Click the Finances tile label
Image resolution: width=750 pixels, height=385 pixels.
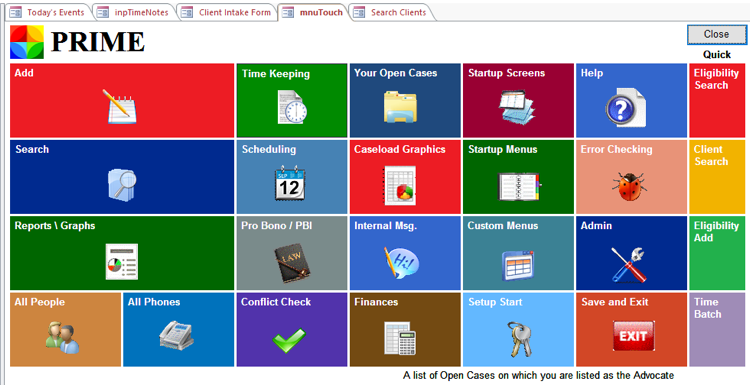(376, 302)
